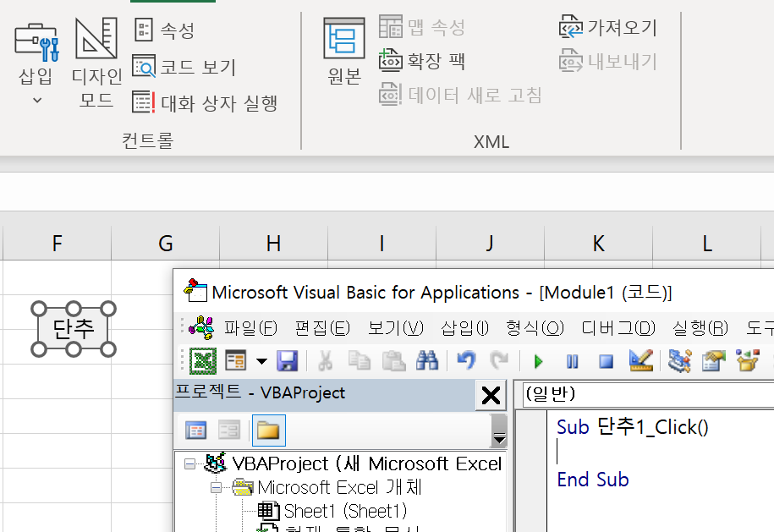
Task: Select column H header
Action: point(273,244)
